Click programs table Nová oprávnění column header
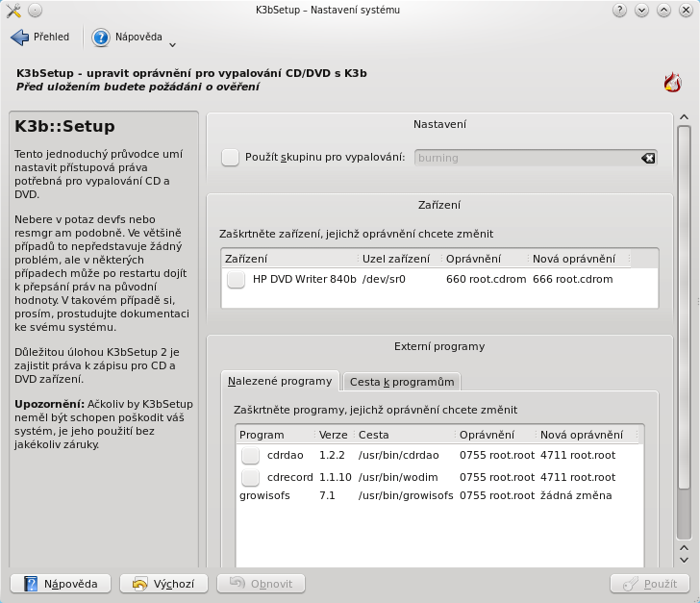This screenshot has width=700, height=603. tap(587, 435)
